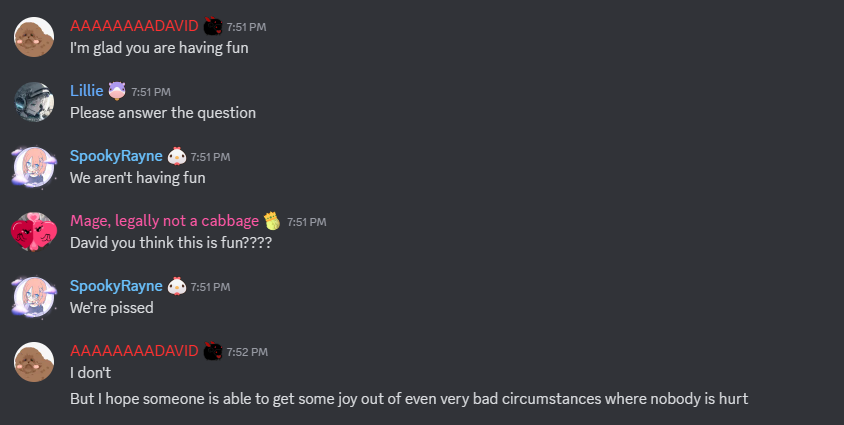Open SpookyRayne's avatar beside "We aren't having fun"

pyautogui.click(x=34, y=167)
